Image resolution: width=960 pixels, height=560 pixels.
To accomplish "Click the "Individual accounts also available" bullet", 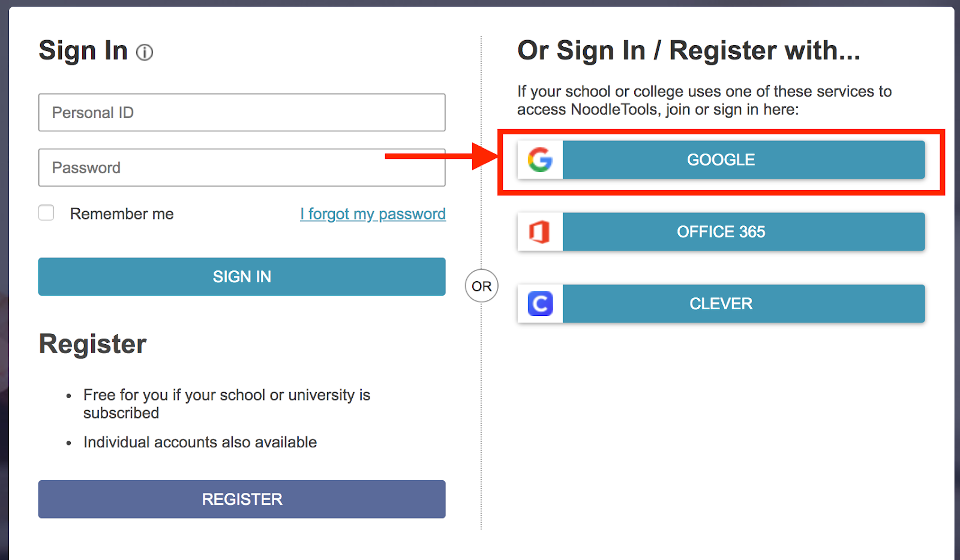I will (200, 442).
